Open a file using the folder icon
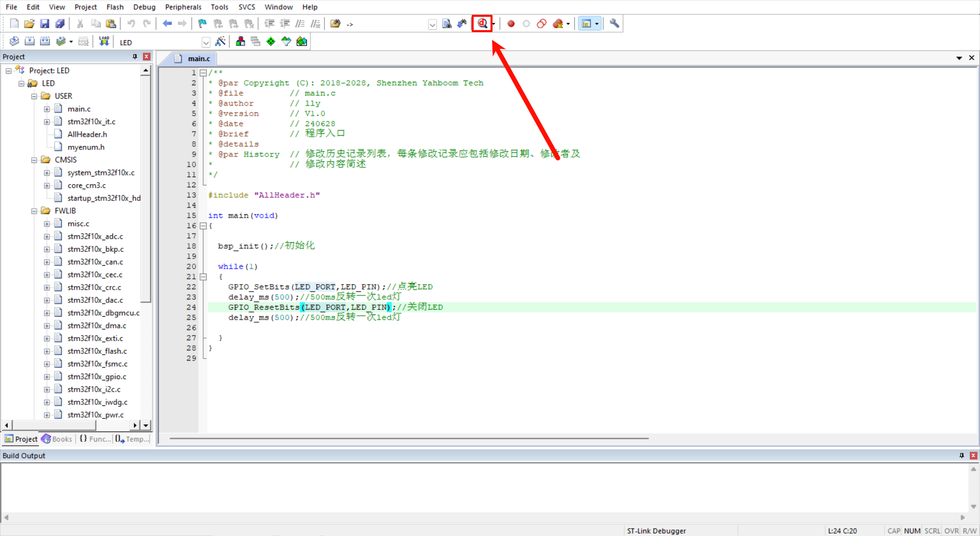Viewport: 980px width, 536px height. [x=30, y=23]
